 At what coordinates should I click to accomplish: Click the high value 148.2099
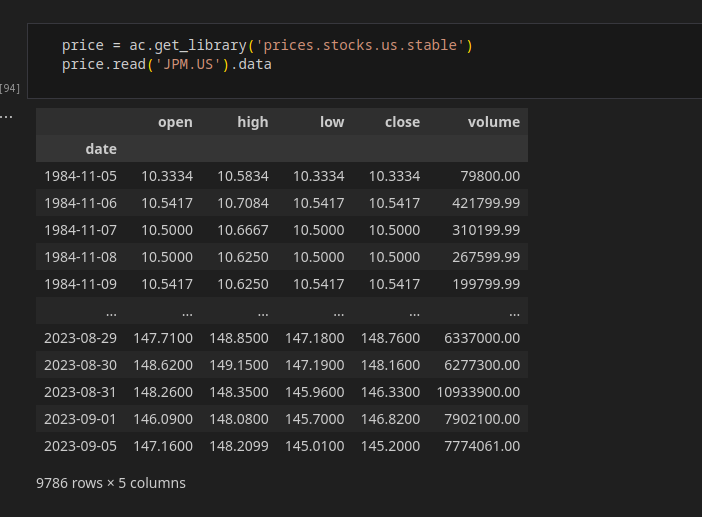coord(239,446)
